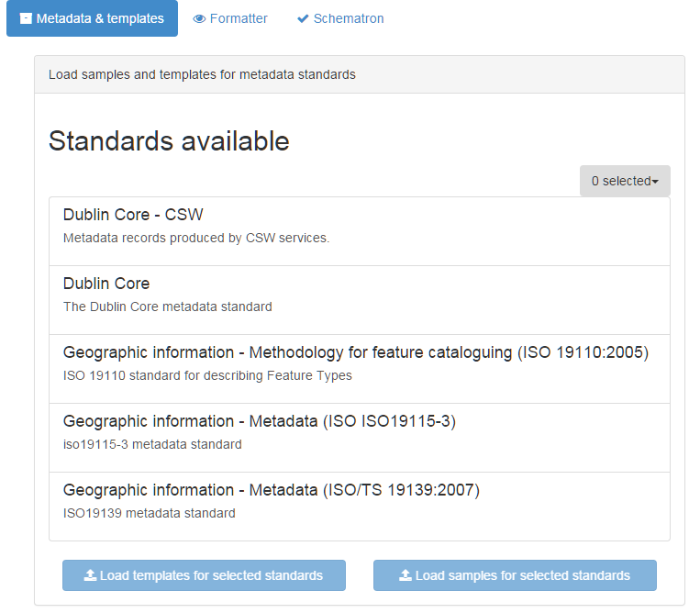
Task: Open the Formatter tab
Action: pos(230,18)
